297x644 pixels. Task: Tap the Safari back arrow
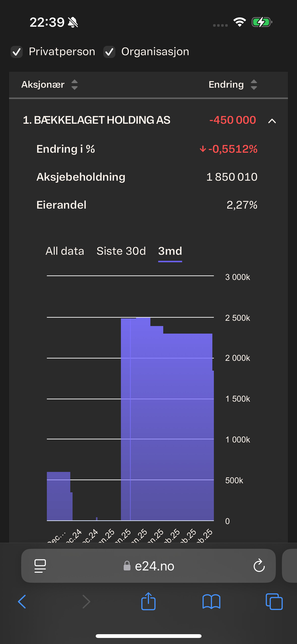click(x=22, y=601)
